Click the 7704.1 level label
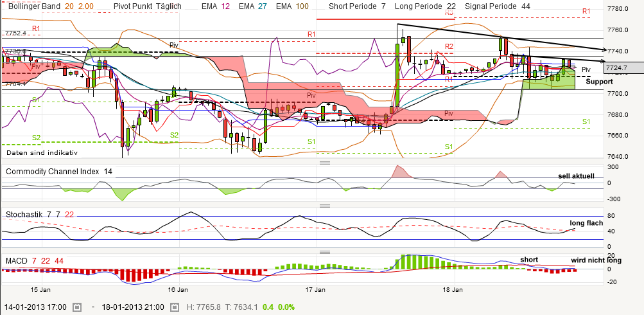The width and height of the screenshot is (644, 315). coord(14,84)
